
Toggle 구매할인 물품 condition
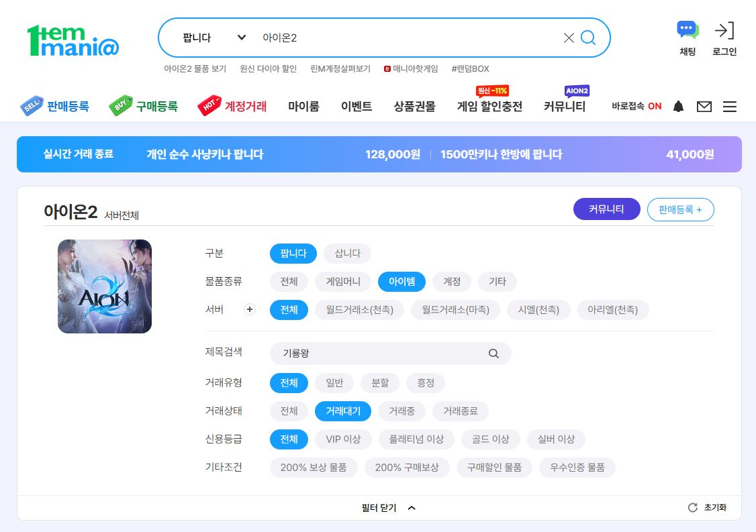pyautogui.click(x=494, y=468)
